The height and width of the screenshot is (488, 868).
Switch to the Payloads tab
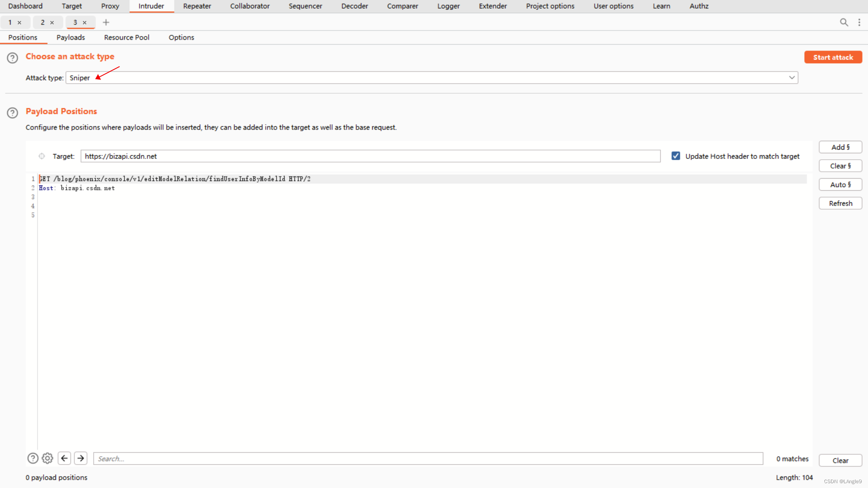click(x=70, y=37)
